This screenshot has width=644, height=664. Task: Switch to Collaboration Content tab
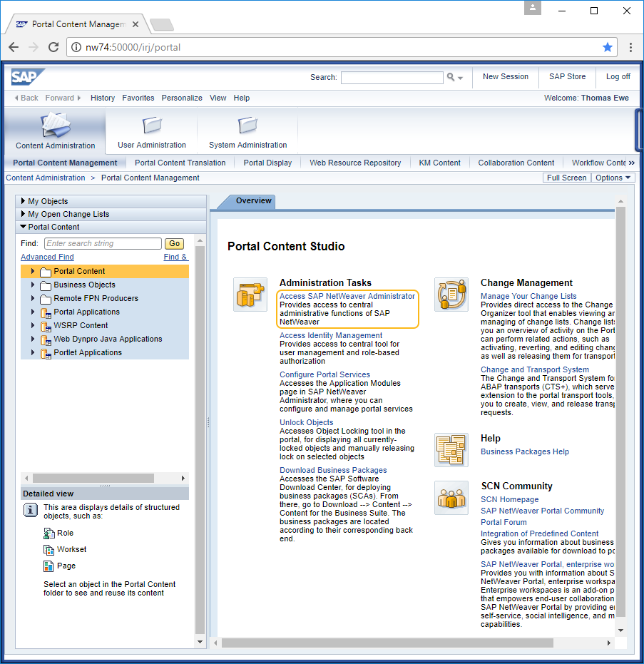tap(516, 163)
